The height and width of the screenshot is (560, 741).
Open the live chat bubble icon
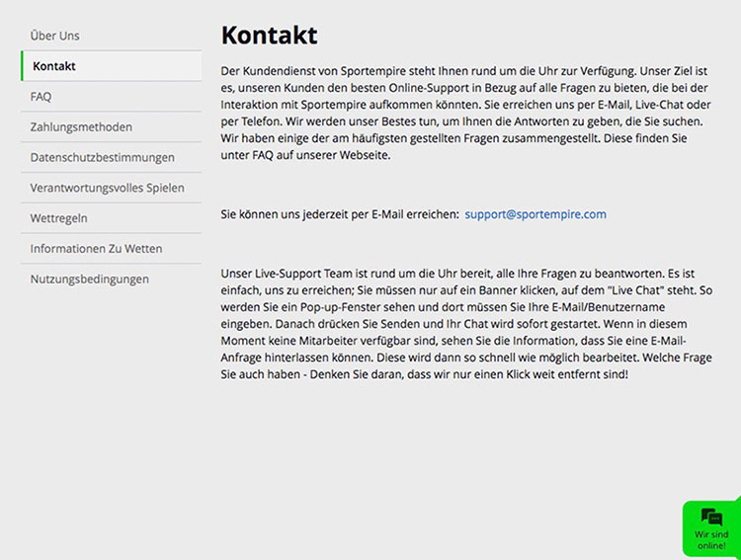[711, 518]
